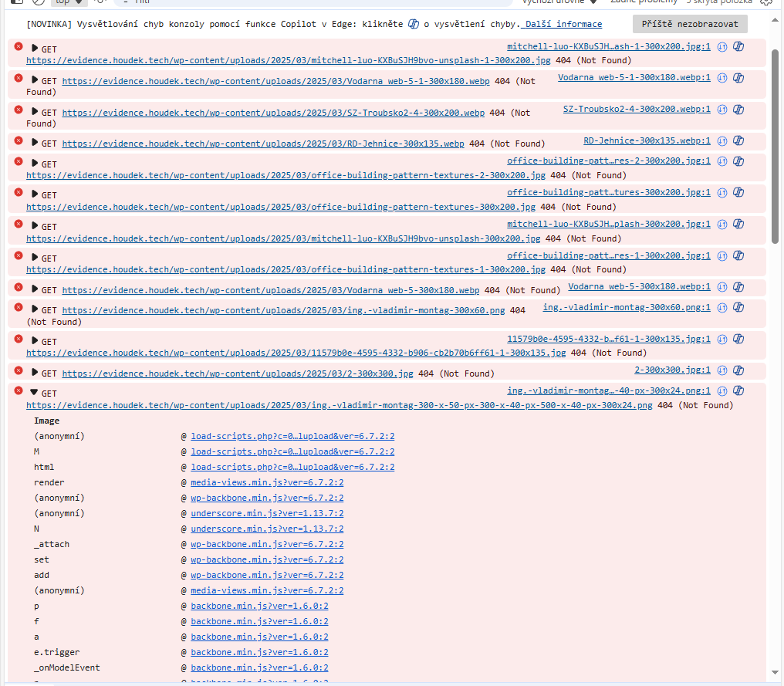
Task: Click Copilot icon on 2-300x300.jpg error row
Action: (738, 370)
